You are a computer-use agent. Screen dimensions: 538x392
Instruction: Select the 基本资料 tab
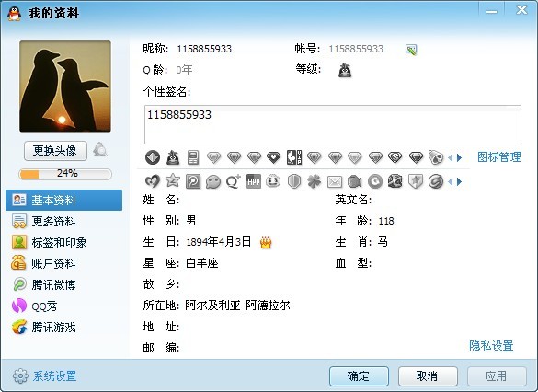tap(63, 200)
